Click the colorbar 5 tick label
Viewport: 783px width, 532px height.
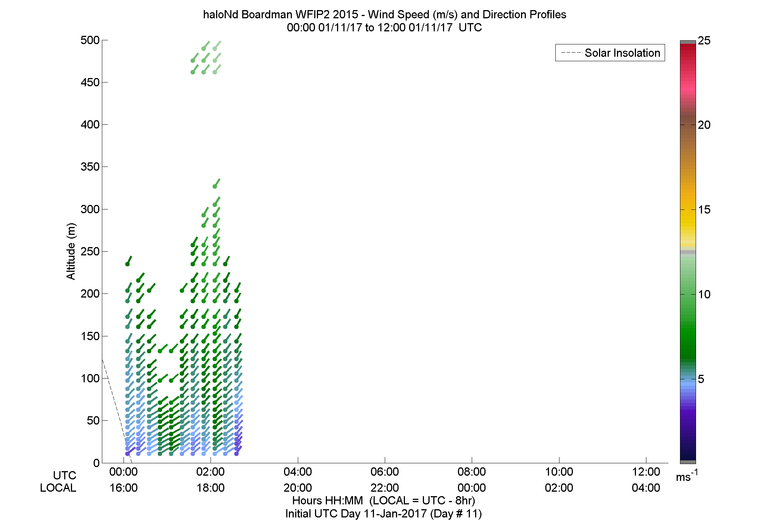pos(701,379)
